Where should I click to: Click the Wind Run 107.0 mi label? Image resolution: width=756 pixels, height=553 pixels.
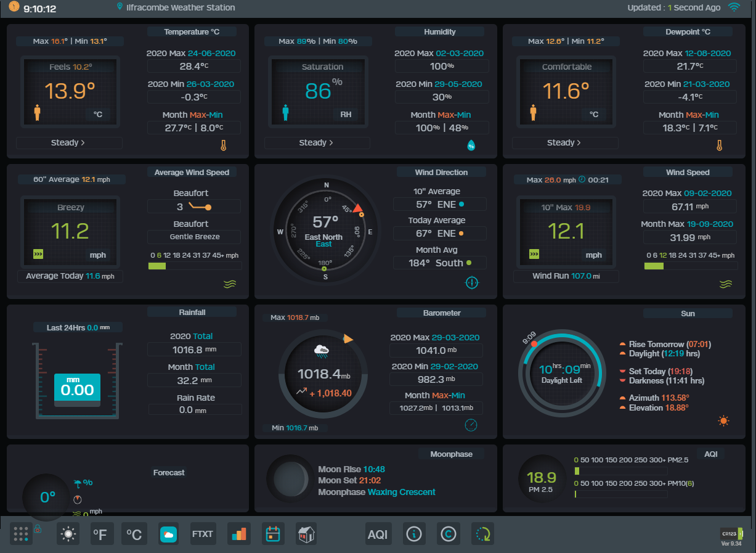(566, 276)
